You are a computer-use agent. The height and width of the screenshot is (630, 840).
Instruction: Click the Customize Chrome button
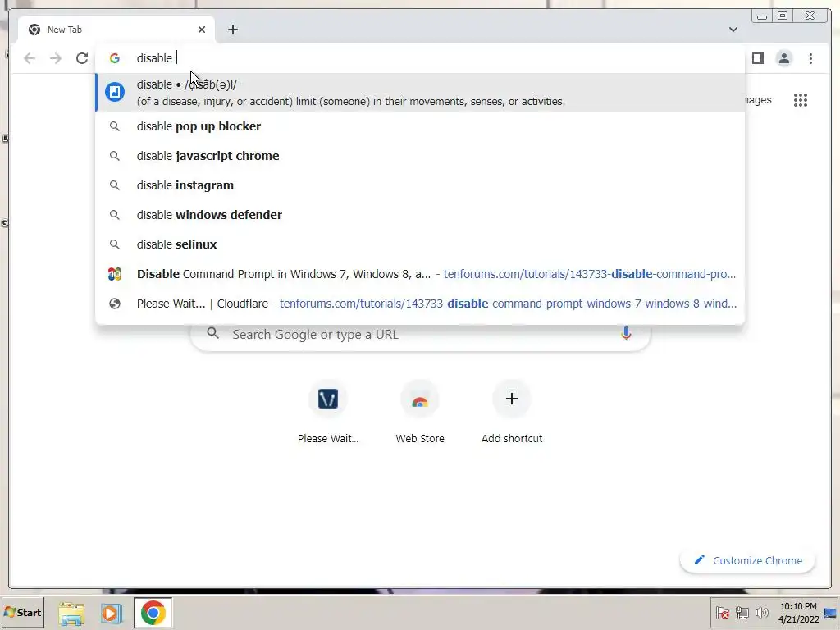(x=748, y=560)
